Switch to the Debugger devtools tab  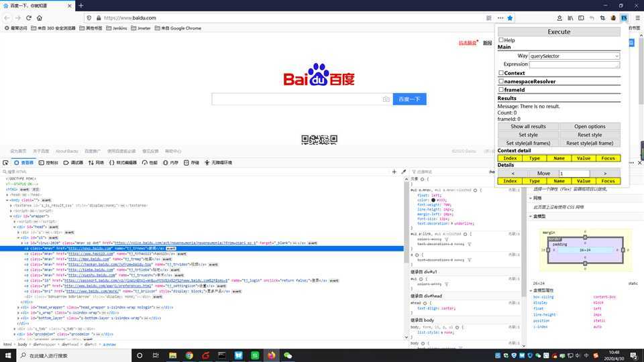(74, 163)
